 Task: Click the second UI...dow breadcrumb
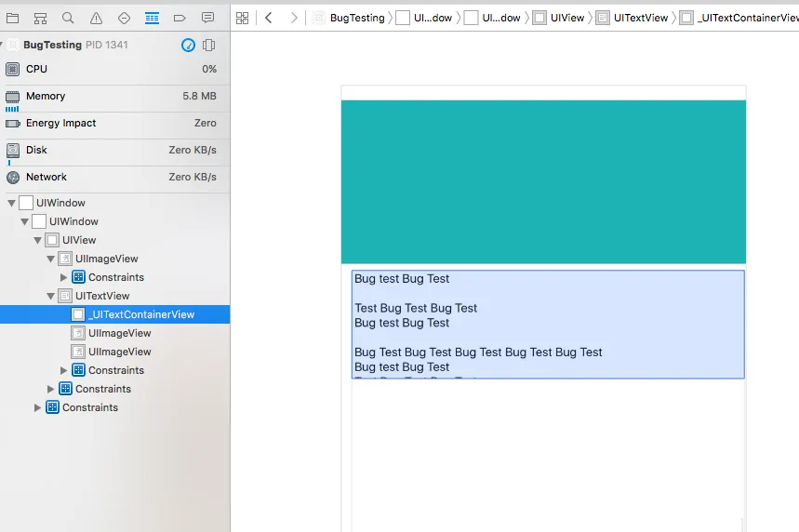[493, 18]
